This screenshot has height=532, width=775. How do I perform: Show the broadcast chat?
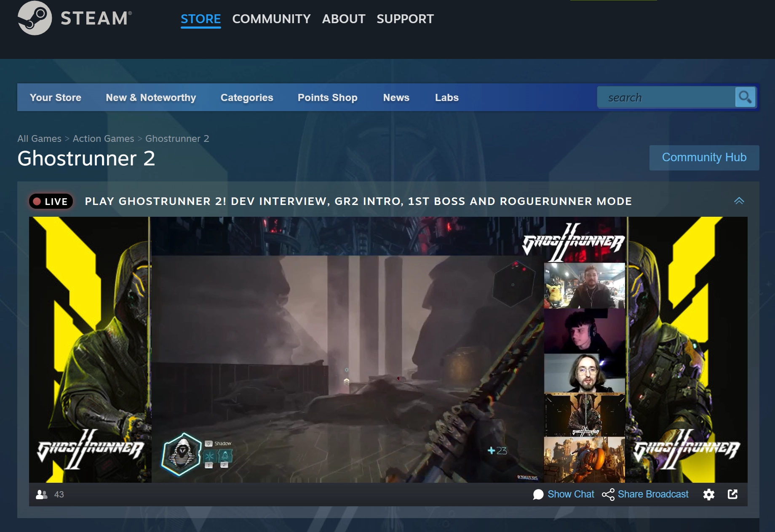571,494
